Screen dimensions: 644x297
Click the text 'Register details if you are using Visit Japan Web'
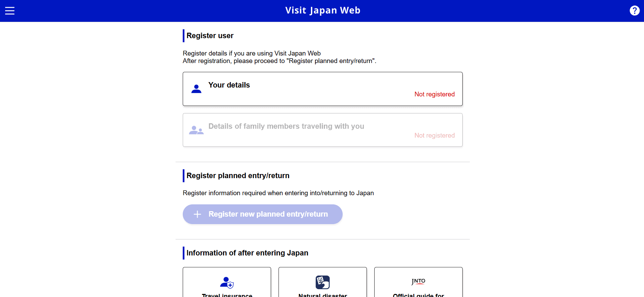point(252,53)
